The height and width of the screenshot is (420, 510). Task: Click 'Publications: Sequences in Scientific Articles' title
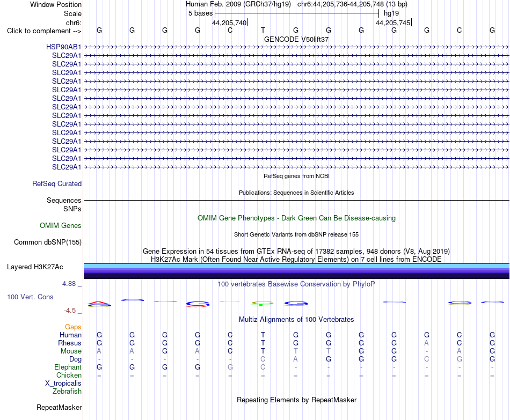[296, 193]
